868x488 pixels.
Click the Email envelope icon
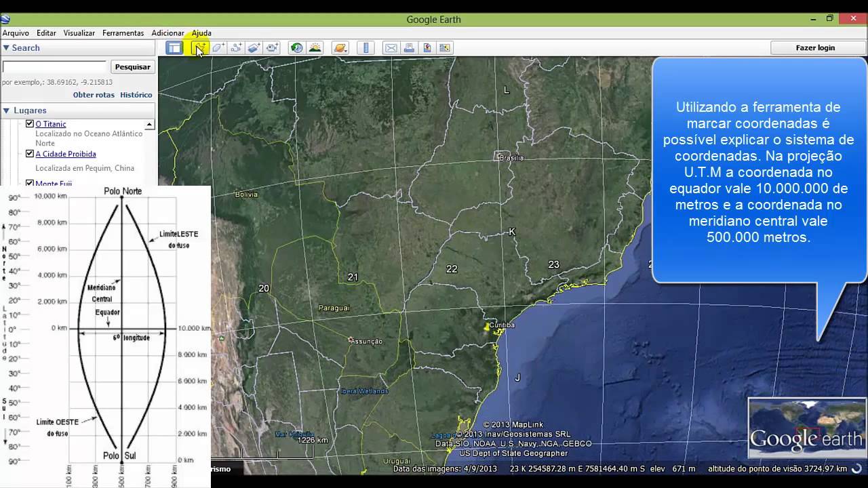391,47
